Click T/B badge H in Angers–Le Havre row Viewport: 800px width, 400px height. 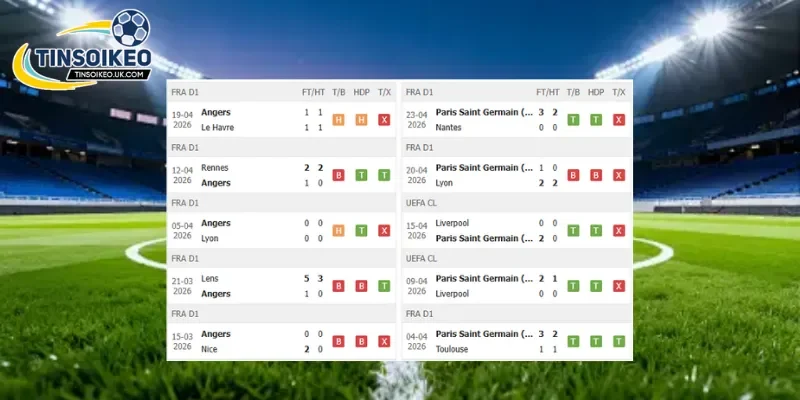point(338,120)
